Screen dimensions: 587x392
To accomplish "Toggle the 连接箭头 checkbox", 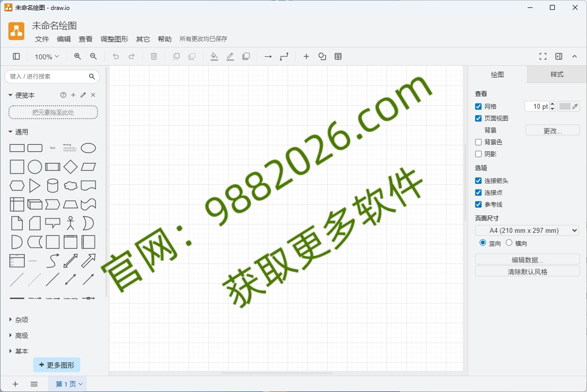I will tap(479, 180).
